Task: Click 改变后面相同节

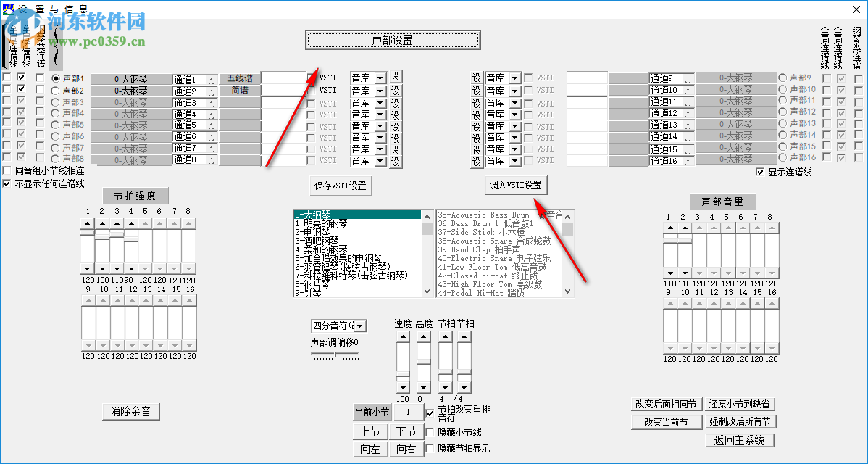Action: click(667, 405)
